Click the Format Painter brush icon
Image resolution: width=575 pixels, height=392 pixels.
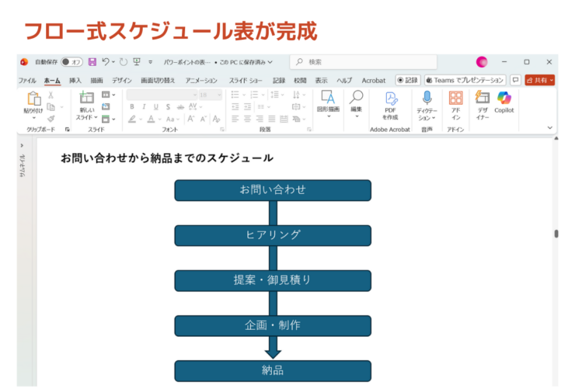[51, 119]
